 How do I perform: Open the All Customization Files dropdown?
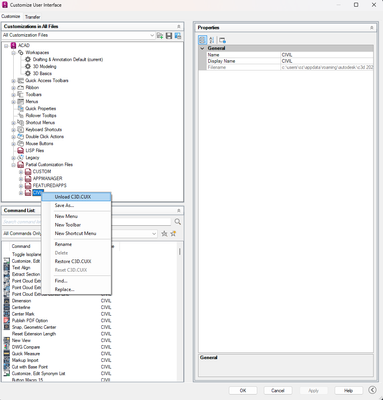tap(152, 35)
